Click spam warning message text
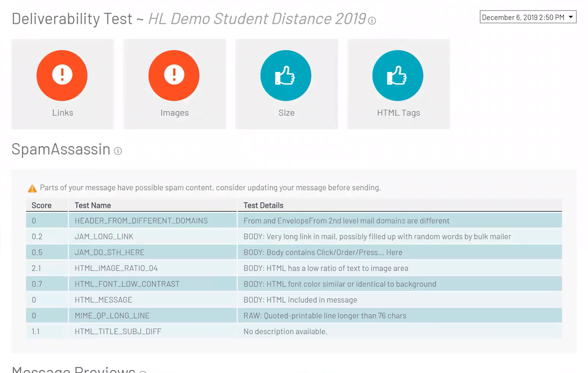 click(210, 188)
